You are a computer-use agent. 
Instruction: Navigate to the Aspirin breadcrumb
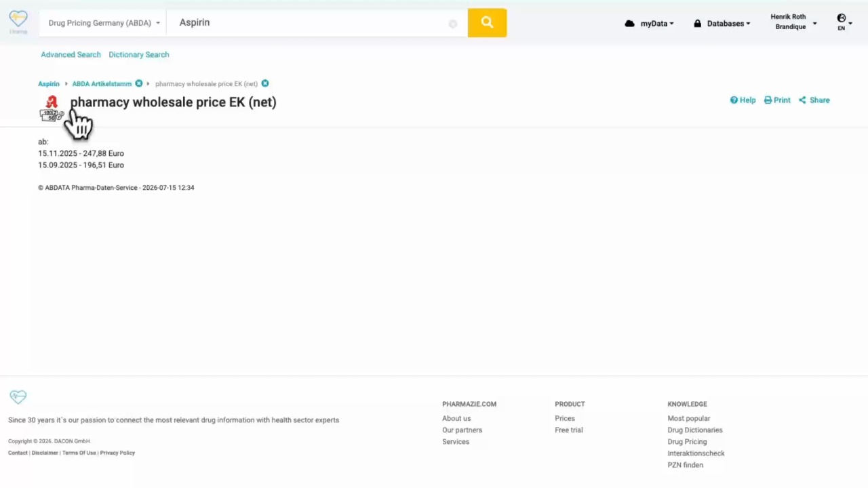pos(49,84)
